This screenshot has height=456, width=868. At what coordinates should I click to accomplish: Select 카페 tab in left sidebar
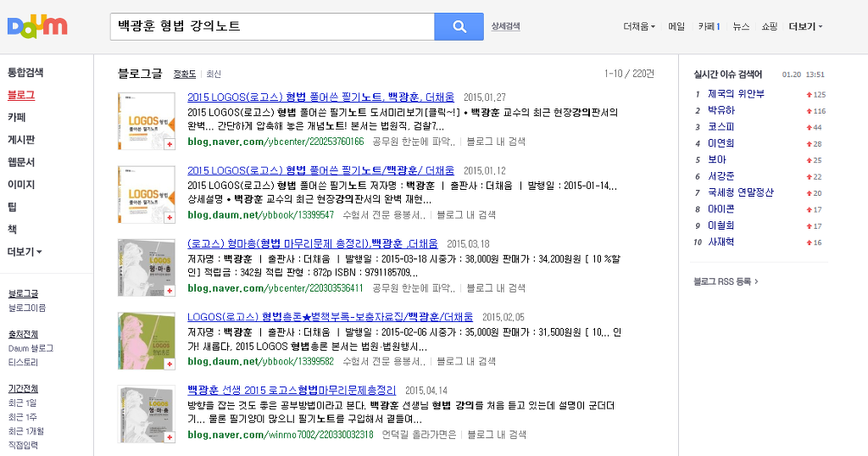click(17, 117)
